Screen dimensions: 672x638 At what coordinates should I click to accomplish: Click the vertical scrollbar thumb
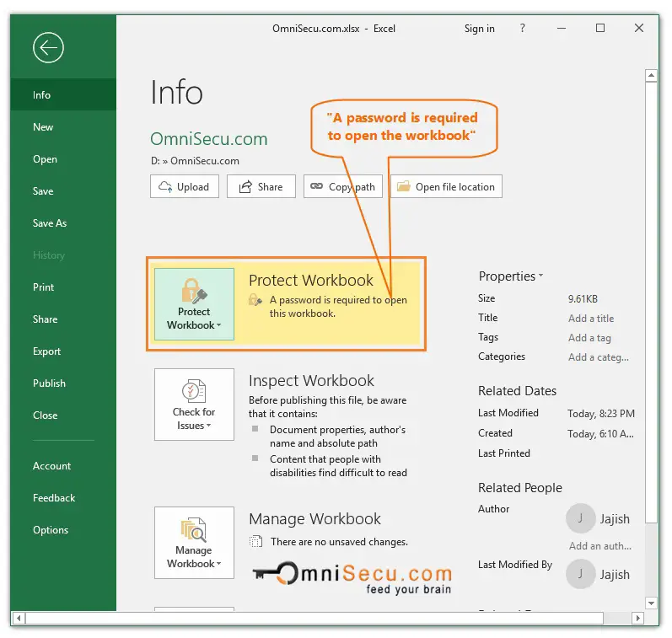coord(651,302)
